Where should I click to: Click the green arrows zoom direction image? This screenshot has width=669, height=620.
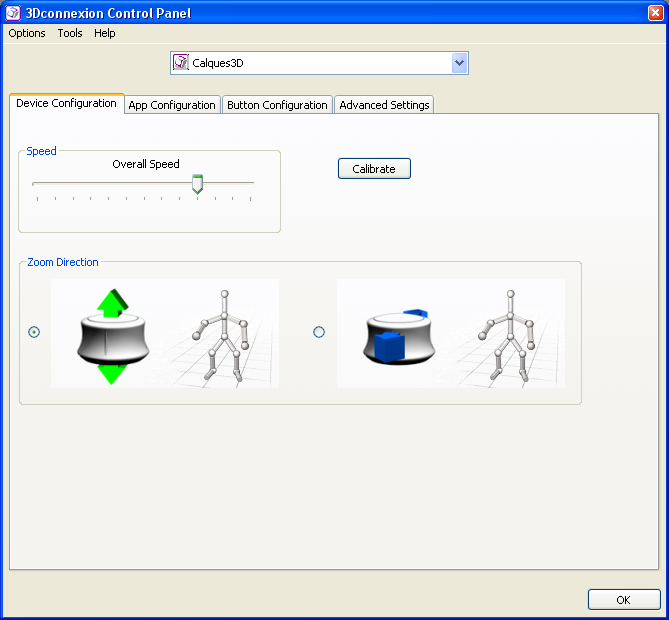pyautogui.click(x=165, y=334)
